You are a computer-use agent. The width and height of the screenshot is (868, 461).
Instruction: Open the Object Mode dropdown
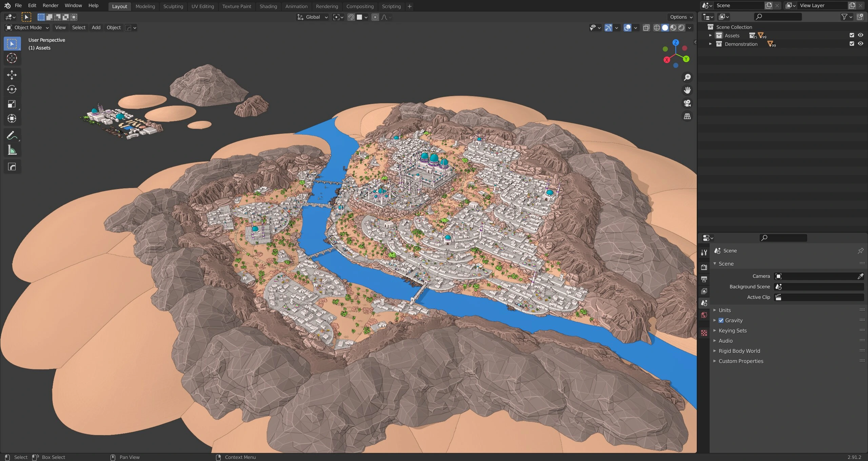[x=28, y=27]
